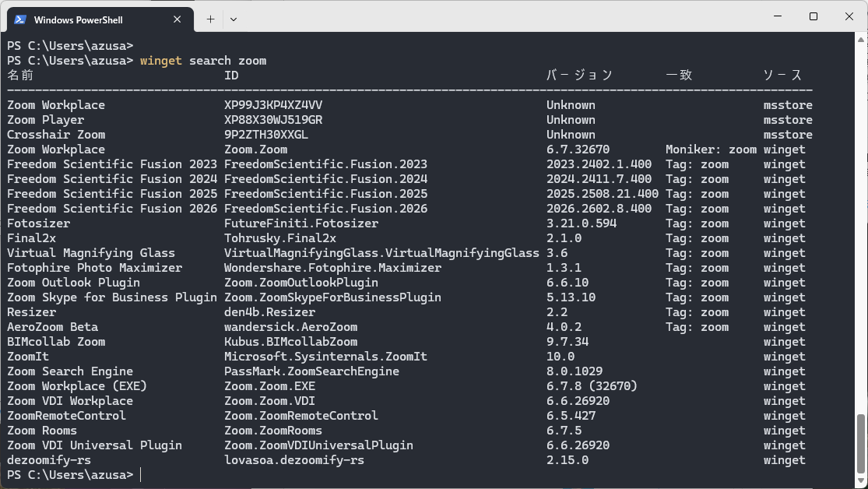
Task: Click version 2.15.0
Action: point(568,460)
